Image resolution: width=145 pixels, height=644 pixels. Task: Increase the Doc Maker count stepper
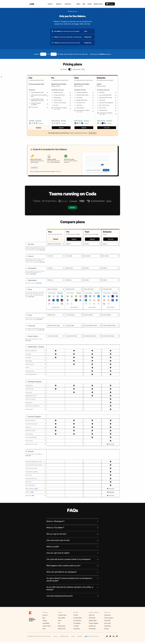coord(55,53)
